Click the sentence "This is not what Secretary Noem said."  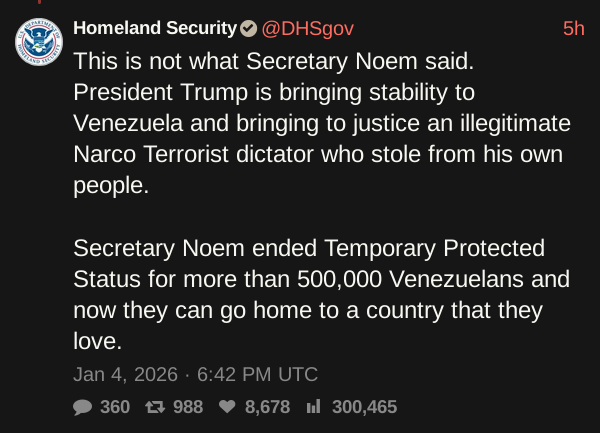(x=273, y=60)
